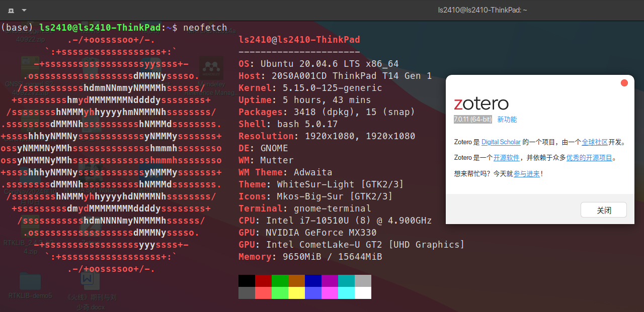Click the CPU line Intel i7-10510U

335,221
